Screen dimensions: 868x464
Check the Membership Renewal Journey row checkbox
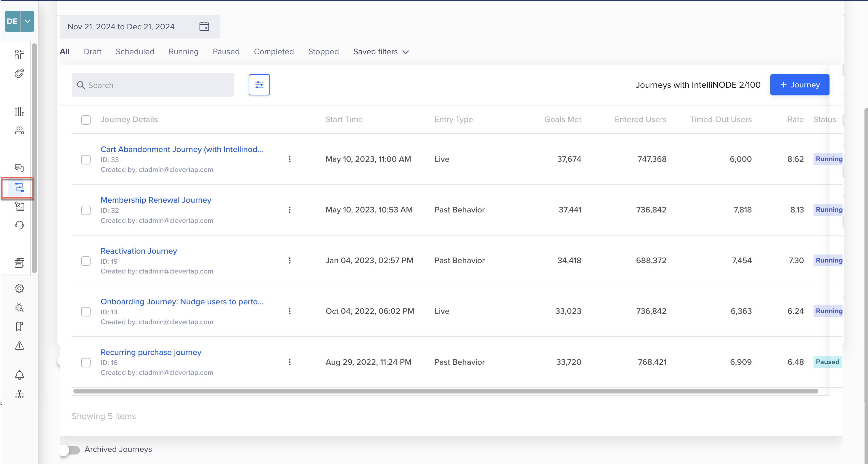coord(86,210)
